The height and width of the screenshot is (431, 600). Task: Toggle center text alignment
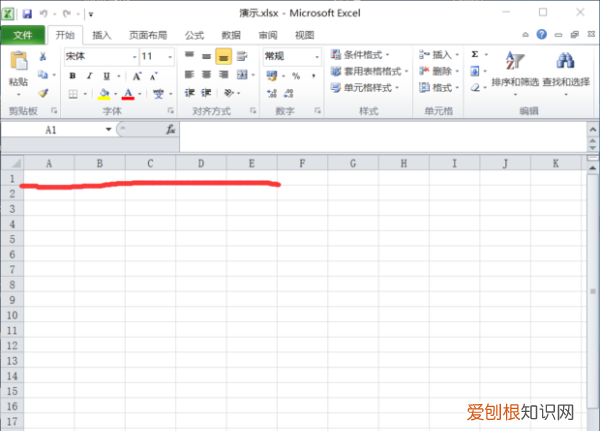(207, 74)
